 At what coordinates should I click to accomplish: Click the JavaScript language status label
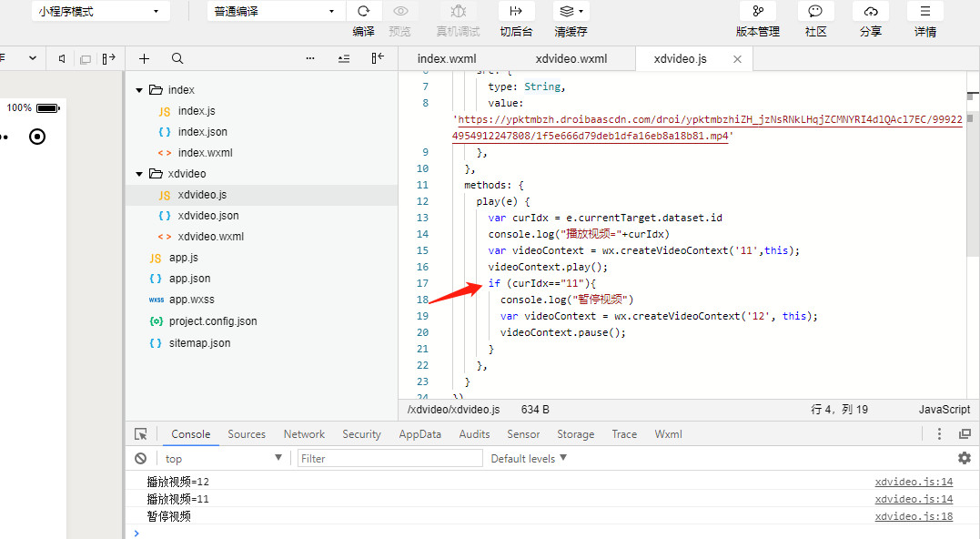tap(944, 410)
